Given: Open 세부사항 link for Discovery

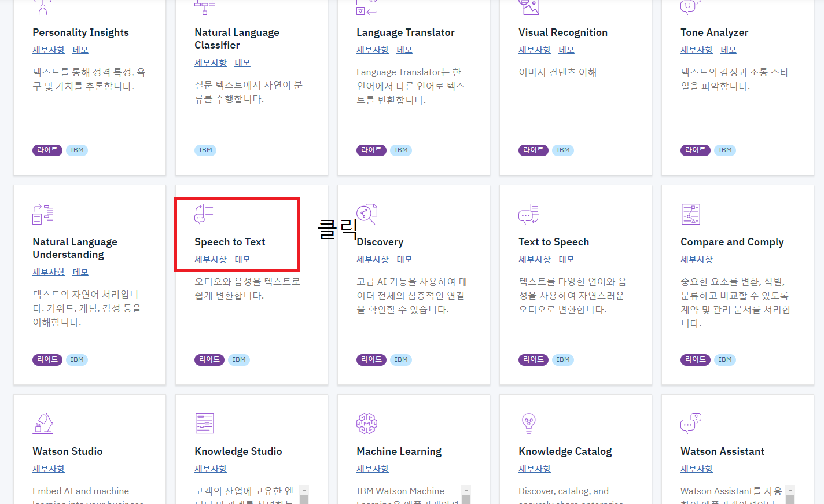Looking at the screenshot, I should (373, 260).
